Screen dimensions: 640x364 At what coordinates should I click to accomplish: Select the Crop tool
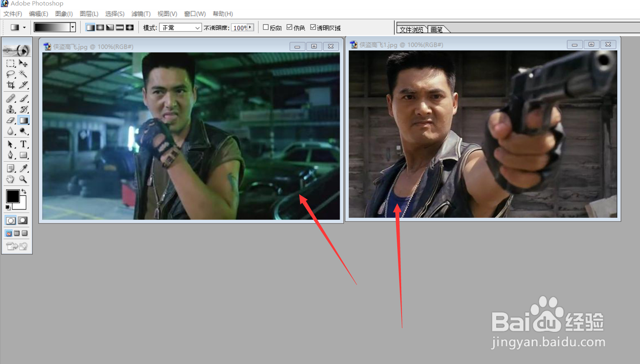pyautogui.click(x=11, y=85)
